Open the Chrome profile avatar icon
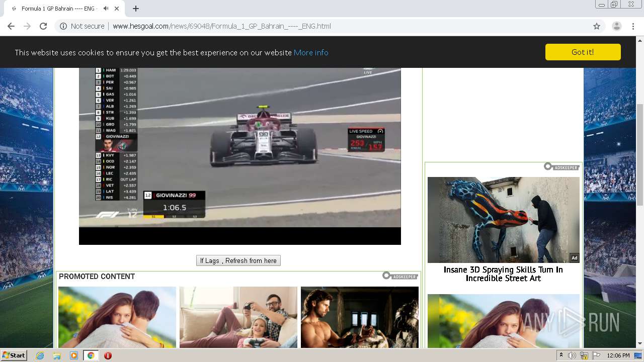644x362 pixels. pos(616,26)
